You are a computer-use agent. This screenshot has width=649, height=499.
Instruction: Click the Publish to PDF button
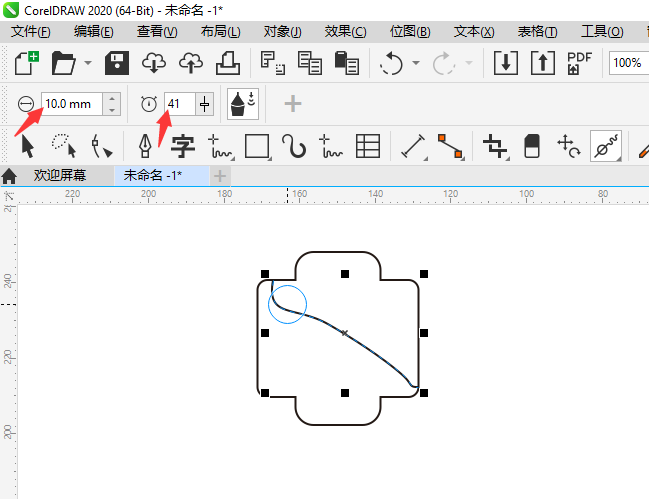[x=579, y=63]
